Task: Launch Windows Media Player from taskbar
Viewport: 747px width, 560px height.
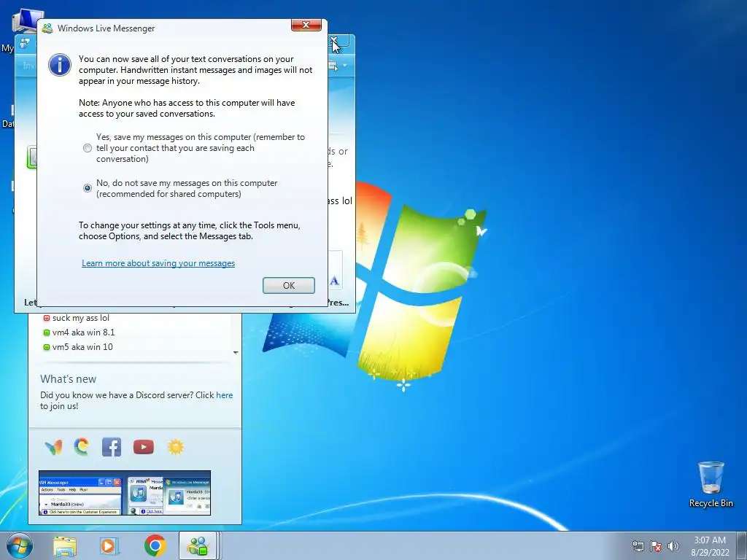Action: tap(109, 546)
